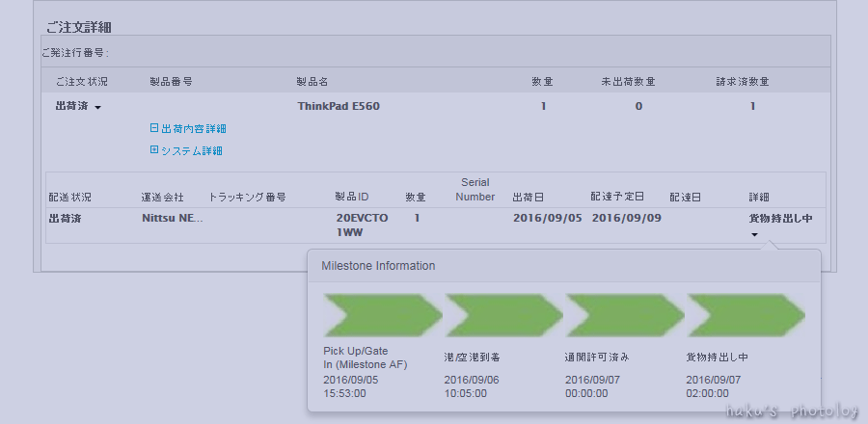The width and height of the screenshot is (868, 424).
Task: Click the 貨物持出し中 text in 詳細 column
Action: click(x=780, y=219)
